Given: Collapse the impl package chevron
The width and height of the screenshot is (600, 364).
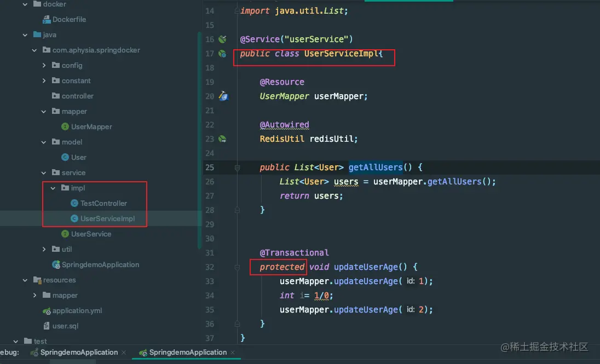Looking at the screenshot, I should coord(53,188).
